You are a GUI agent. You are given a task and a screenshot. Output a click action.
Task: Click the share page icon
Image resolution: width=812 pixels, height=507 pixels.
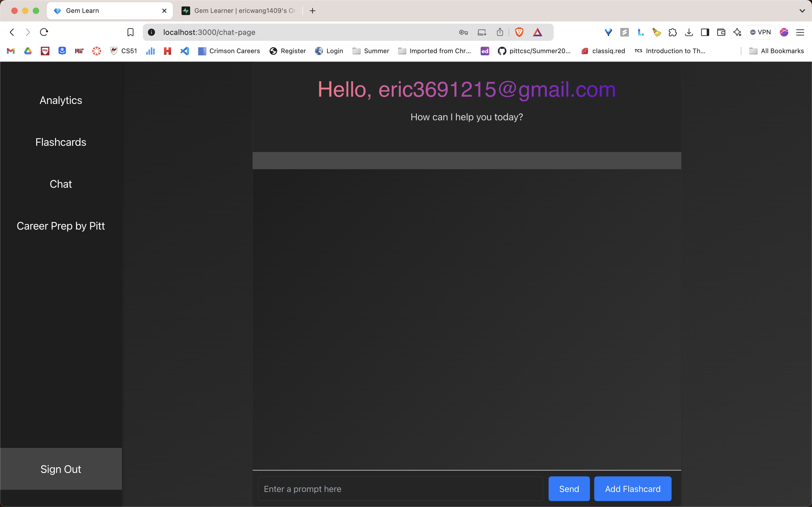pos(500,32)
